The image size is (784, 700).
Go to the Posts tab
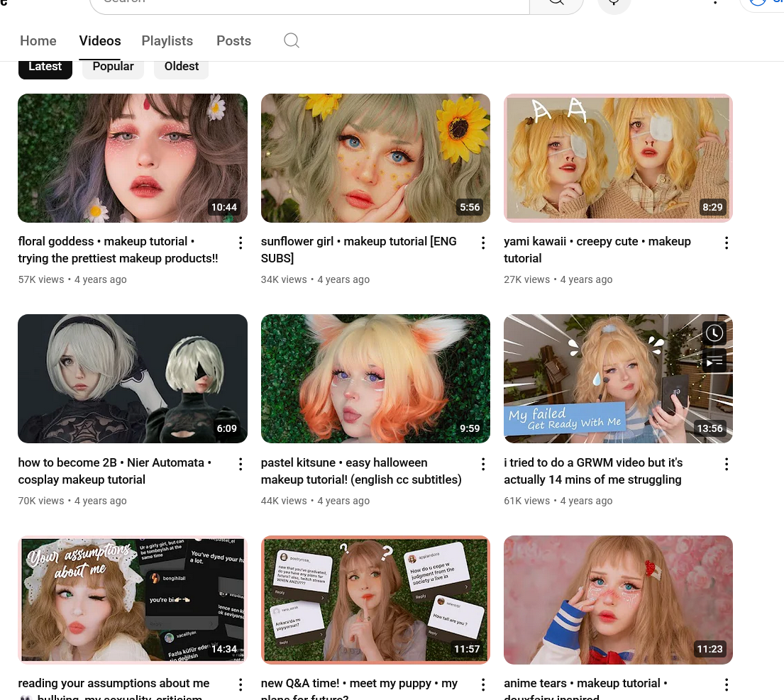[233, 41]
